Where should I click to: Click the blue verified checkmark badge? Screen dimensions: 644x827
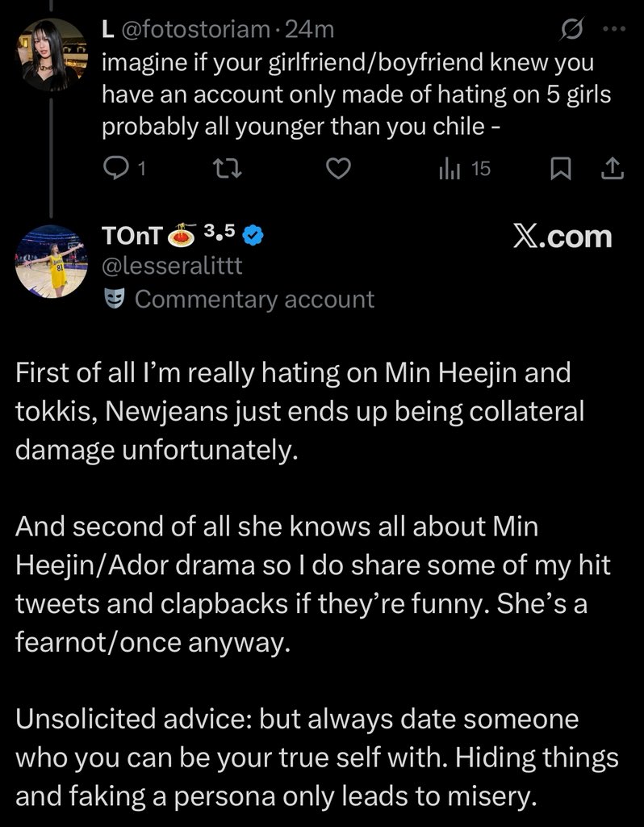[253, 236]
